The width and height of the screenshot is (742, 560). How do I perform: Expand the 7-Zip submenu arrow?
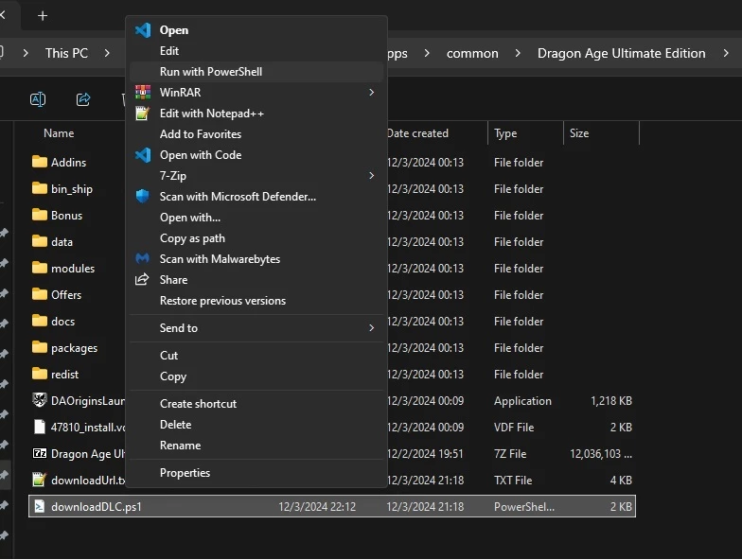click(x=371, y=176)
